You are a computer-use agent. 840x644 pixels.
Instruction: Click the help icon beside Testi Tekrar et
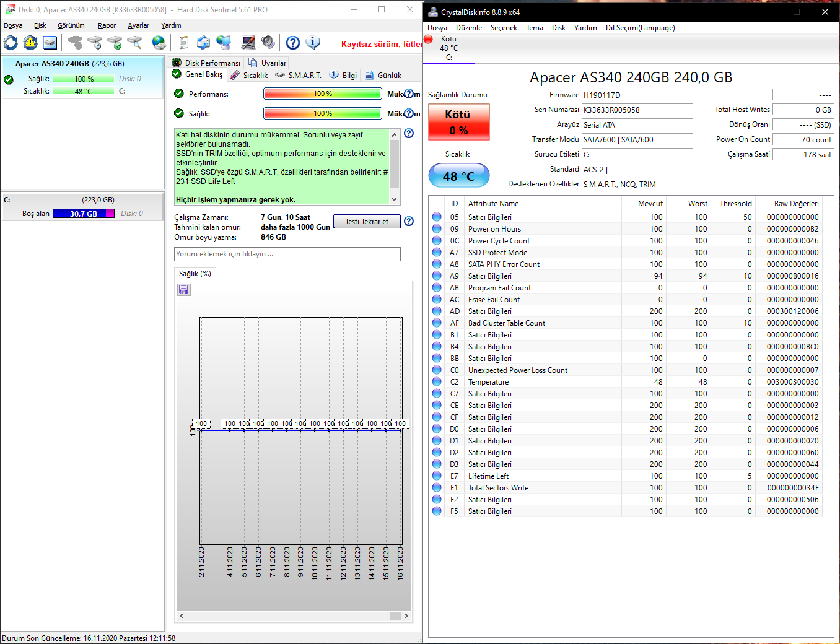[409, 222]
